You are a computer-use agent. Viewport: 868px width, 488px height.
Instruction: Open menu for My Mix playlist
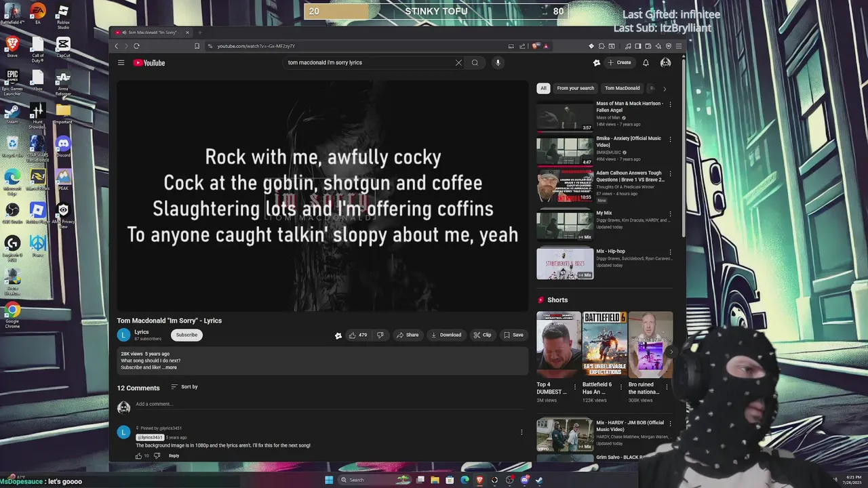coord(670,213)
